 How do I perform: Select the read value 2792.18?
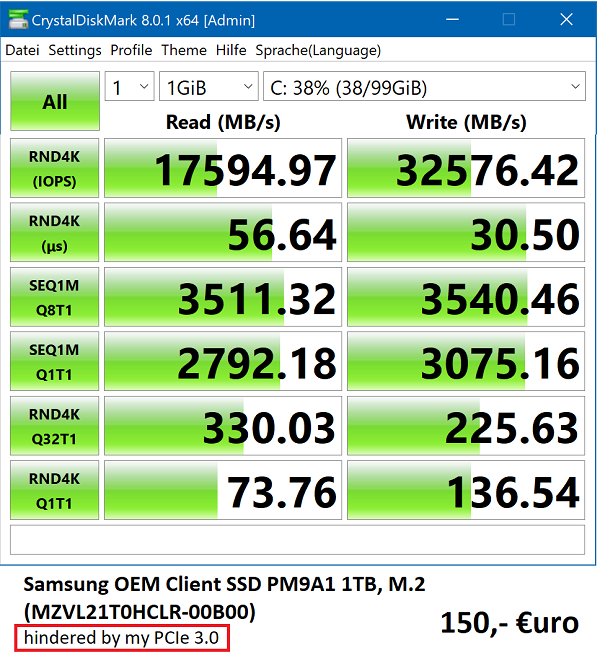click(223, 361)
